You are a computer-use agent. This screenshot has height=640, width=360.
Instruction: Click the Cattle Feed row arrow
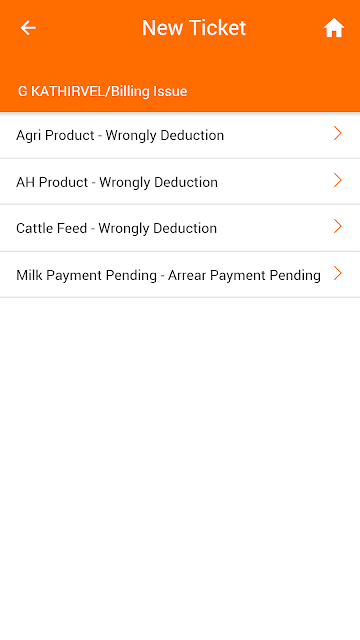point(337,226)
